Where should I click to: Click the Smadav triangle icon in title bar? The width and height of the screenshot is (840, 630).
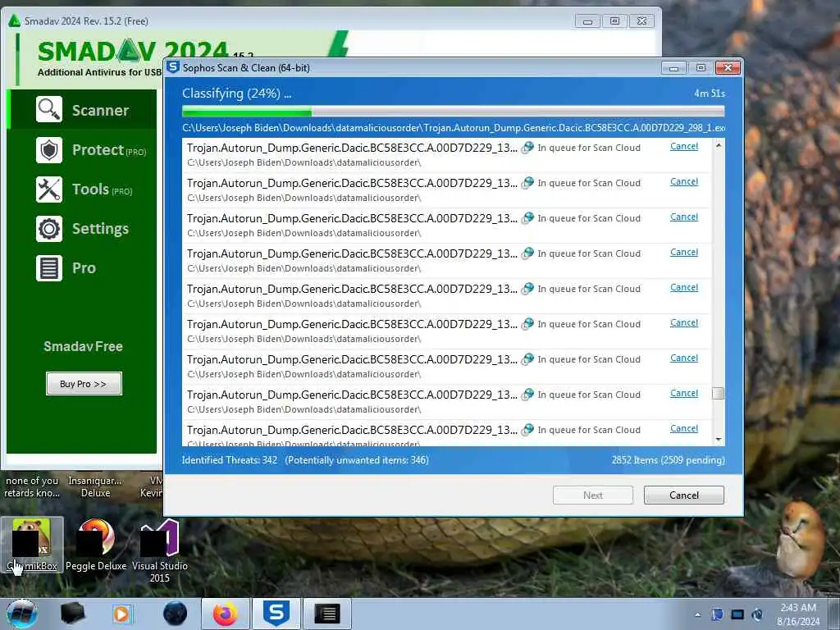[15, 21]
